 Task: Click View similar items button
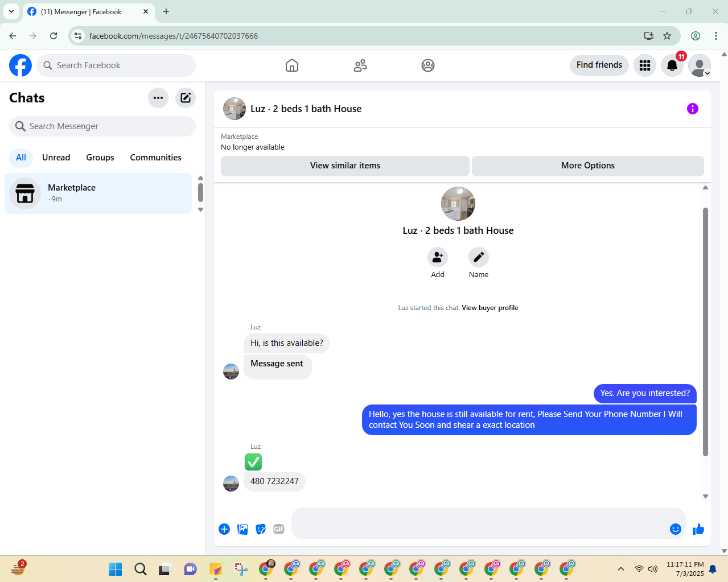coord(345,166)
